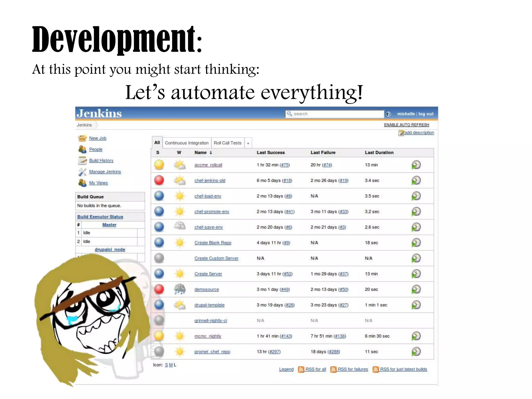The image size is (532, 399).
Task: Click RSS for just latest builds link
Action: click(x=403, y=369)
